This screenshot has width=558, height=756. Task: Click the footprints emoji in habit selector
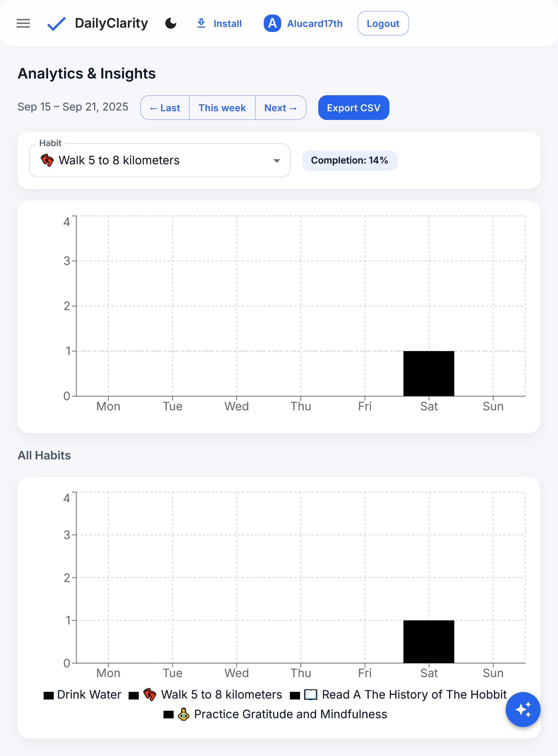47,160
